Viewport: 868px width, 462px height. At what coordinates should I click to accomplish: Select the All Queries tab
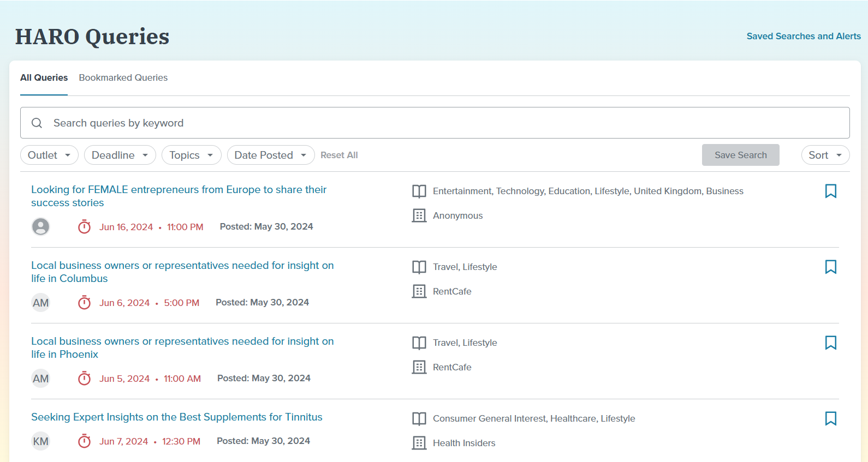click(x=44, y=77)
